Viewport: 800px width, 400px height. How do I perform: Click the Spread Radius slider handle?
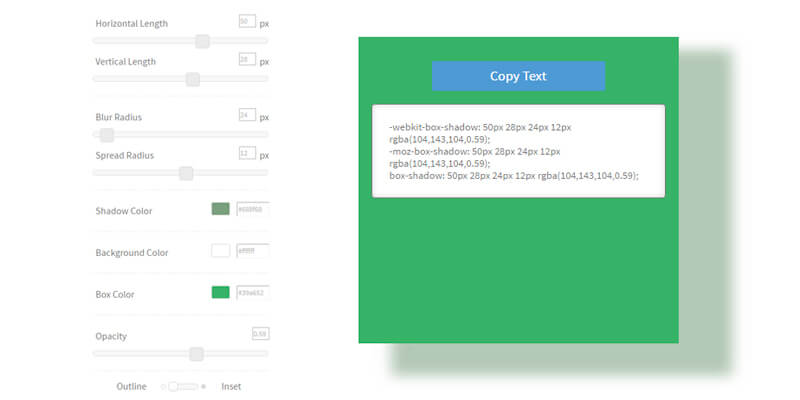pos(185,173)
